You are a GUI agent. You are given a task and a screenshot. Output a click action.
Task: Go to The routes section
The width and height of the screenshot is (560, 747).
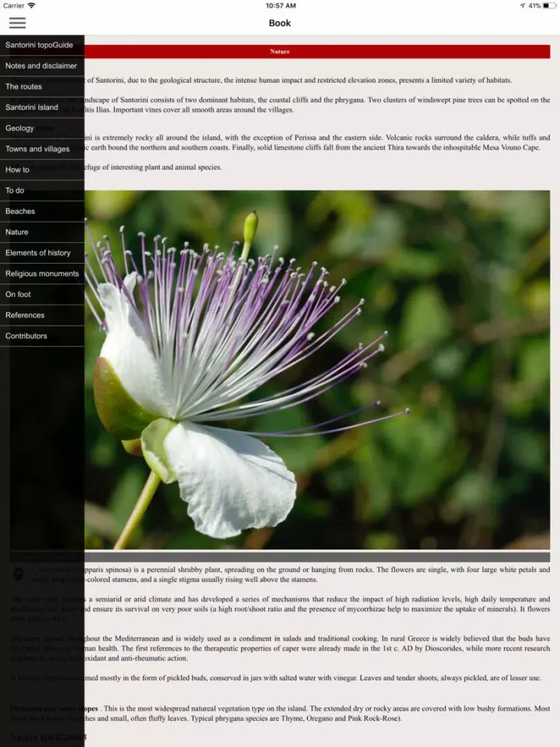tap(42, 87)
